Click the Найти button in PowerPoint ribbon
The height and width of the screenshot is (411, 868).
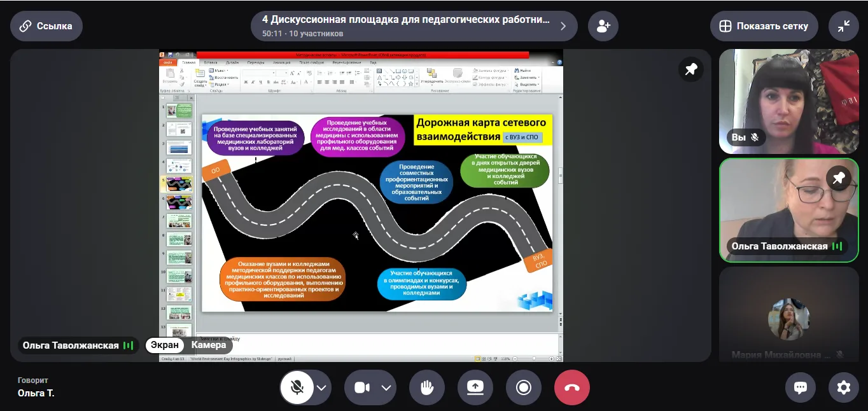(523, 71)
